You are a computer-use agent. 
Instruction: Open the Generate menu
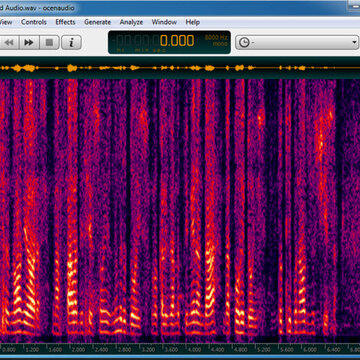(97, 22)
